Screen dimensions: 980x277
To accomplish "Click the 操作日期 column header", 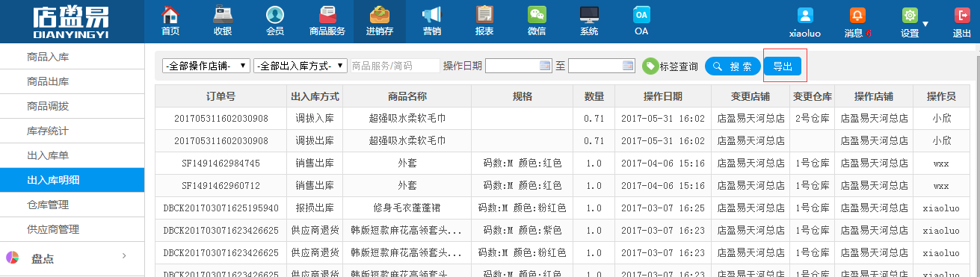I will pyautogui.click(x=662, y=96).
